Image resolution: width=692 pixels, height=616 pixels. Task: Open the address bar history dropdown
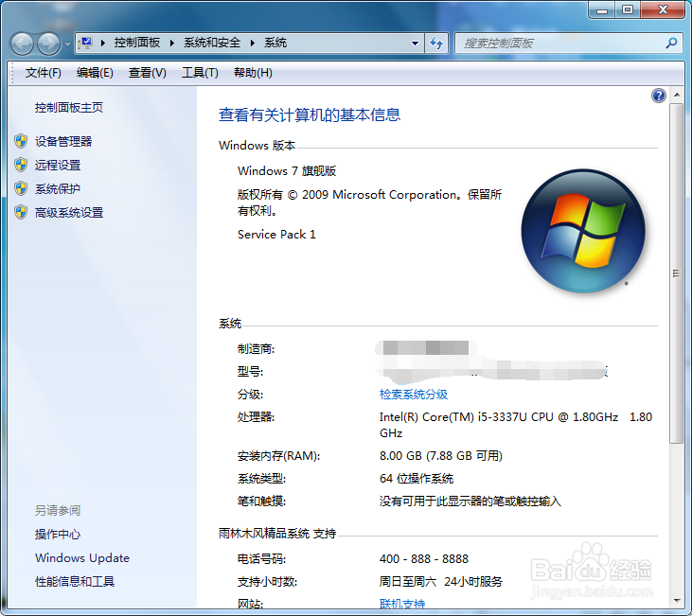[x=415, y=44]
